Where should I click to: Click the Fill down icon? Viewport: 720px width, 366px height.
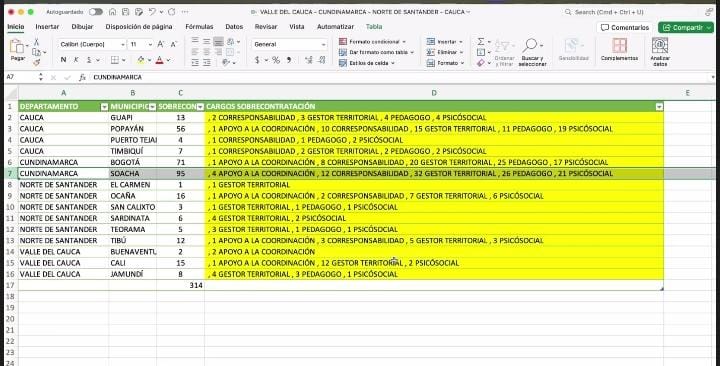(481, 52)
